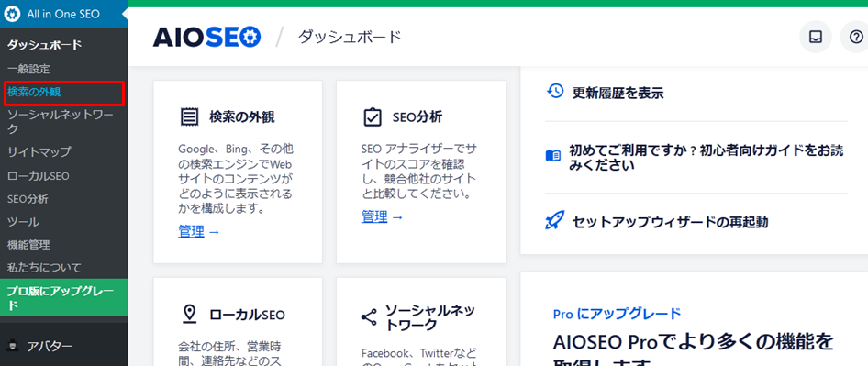Open ソーシャルネットワーク in the sidebar
Viewport: 868px width, 366px height.
[61, 122]
